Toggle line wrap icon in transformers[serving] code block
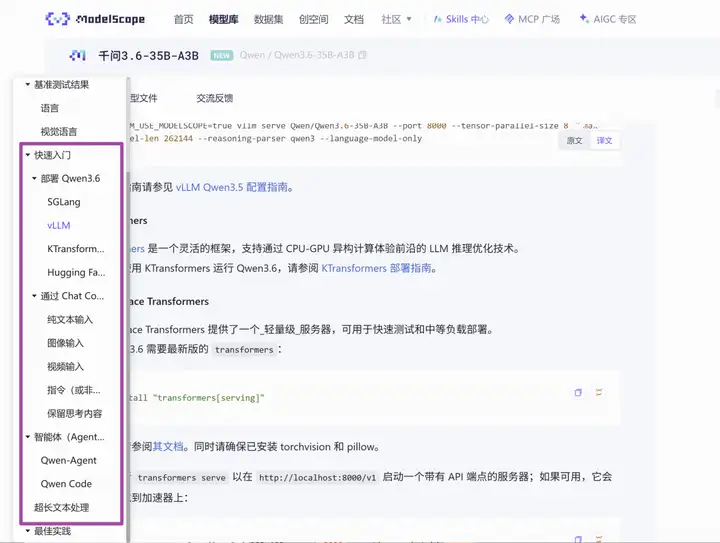 coord(599,392)
